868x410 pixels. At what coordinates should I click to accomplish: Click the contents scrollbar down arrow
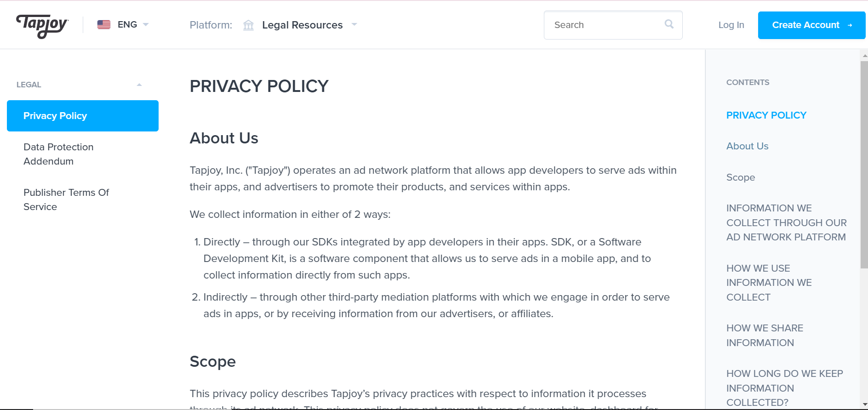pyautogui.click(x=864, y=405)
